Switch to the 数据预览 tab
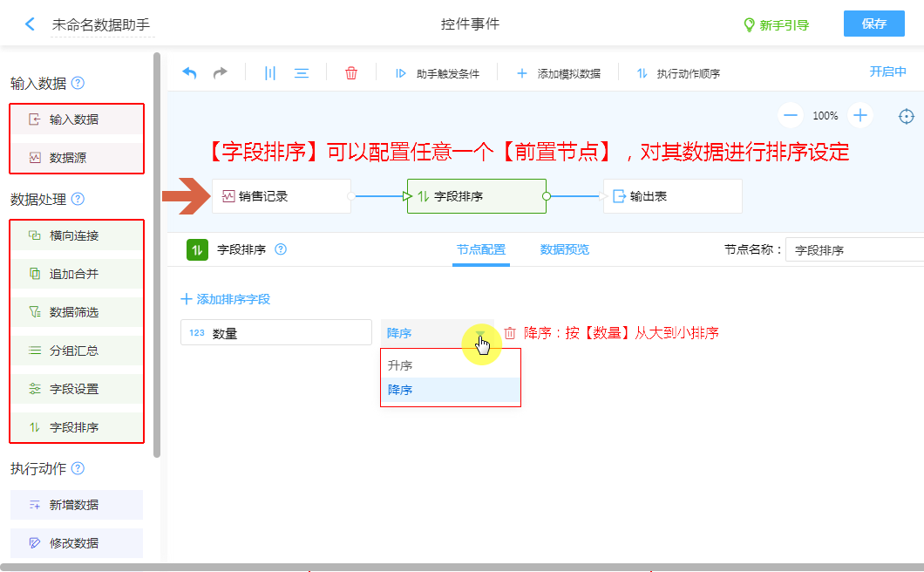 tap(564, 249)
